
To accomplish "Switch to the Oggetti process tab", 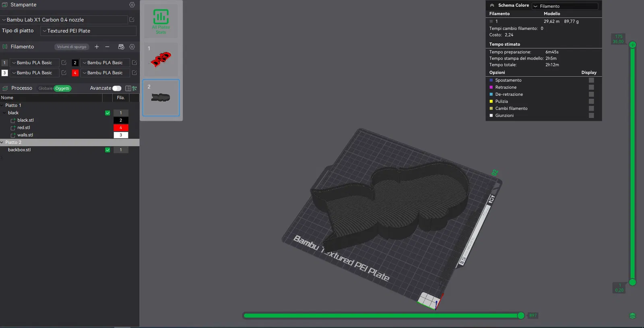I will click(x=62, y=89).
